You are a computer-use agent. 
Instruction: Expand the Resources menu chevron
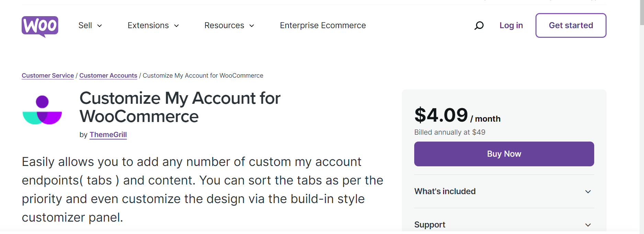point(252,26)
